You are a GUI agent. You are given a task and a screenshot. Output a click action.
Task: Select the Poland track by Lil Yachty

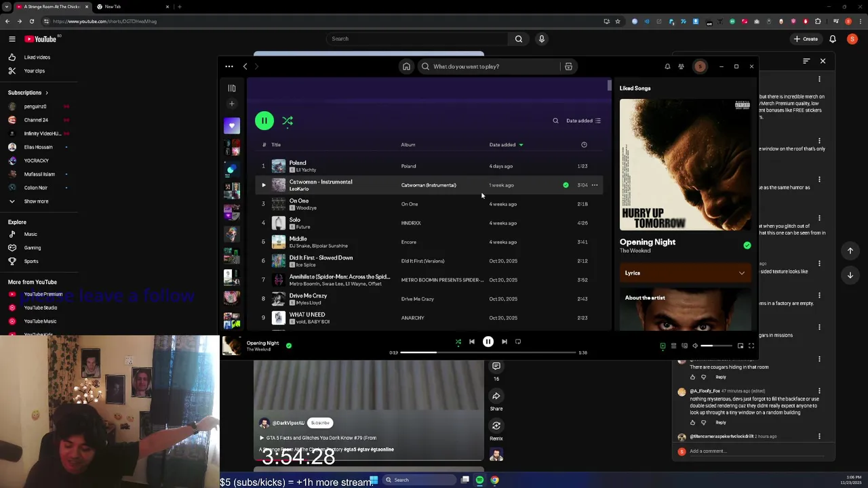429,166
